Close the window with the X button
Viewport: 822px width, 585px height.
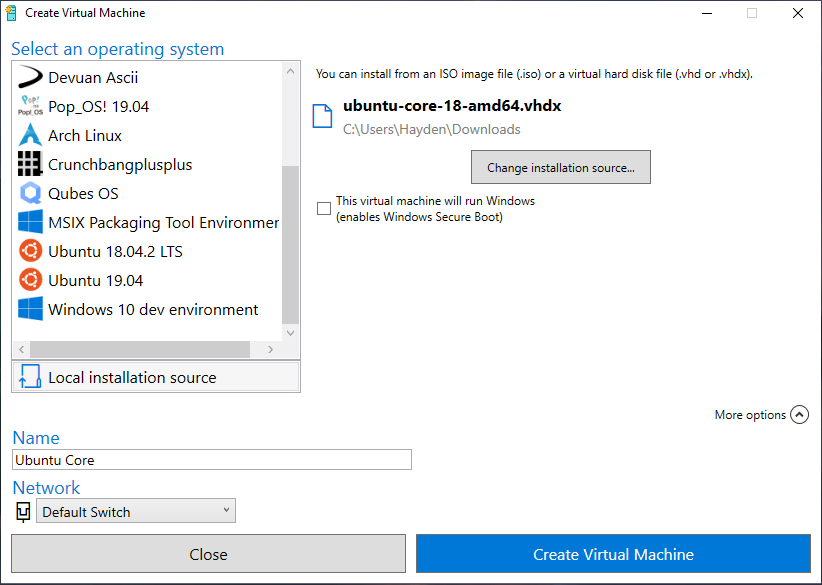coord(798,13)
